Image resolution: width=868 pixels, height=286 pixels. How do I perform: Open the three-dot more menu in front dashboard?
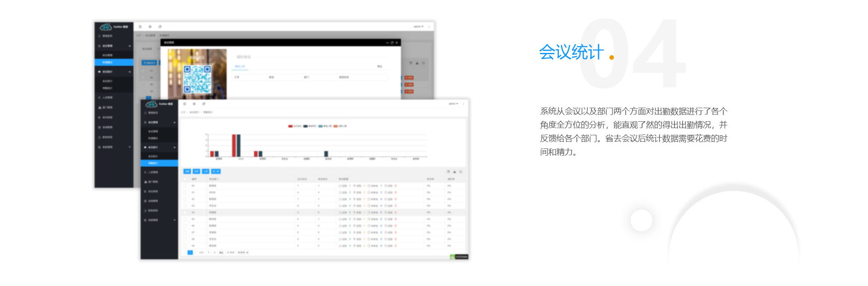[x=464, y=104]
